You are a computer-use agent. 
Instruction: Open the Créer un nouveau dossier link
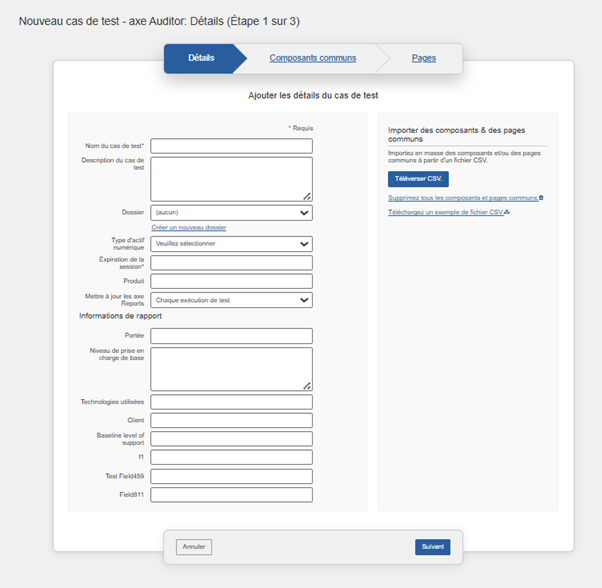[x=189, y=227]
